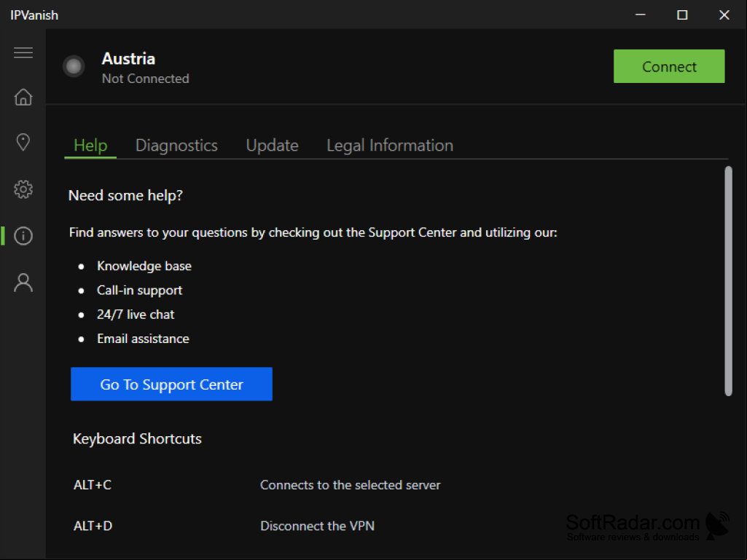Click the Keyboard Shortcuts heading
This screenshot has width=747, height=560.
coord(137,438)
